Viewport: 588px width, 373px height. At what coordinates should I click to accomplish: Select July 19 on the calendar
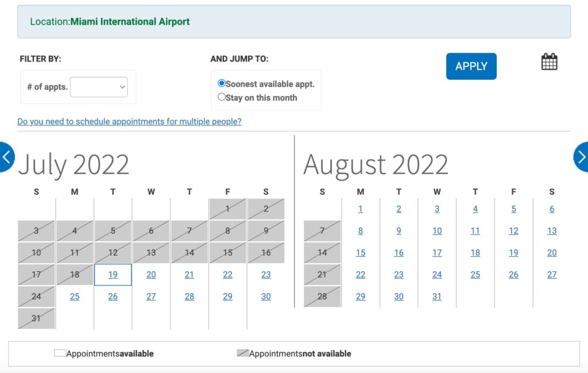pyautogui.click(x=113, y=275)
